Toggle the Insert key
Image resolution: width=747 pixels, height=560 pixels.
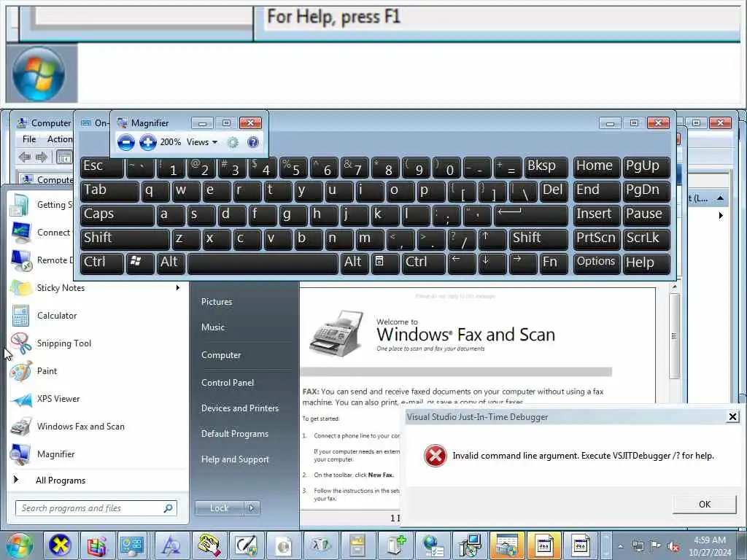pos(597,215)
